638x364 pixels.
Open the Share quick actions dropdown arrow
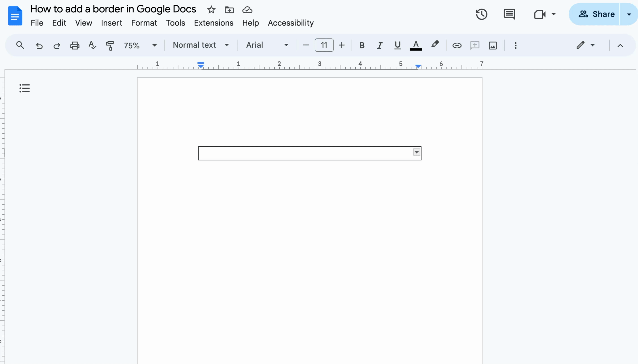629,14
